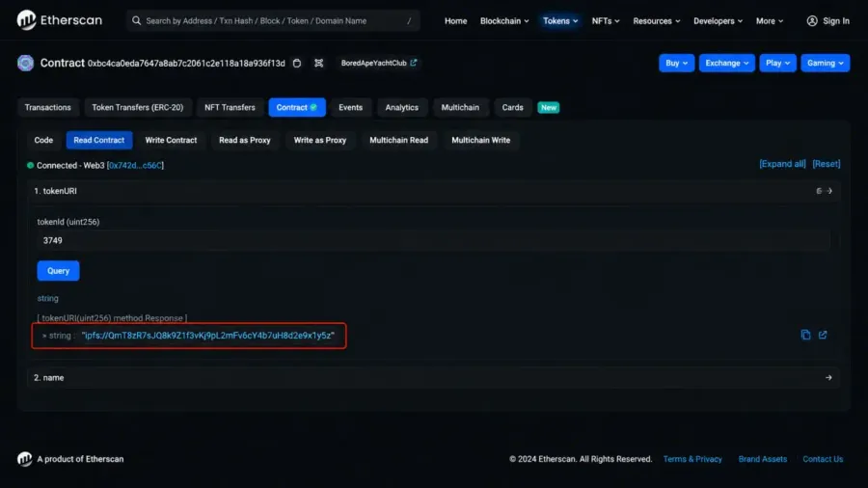Switch to the Cards tab
The width and height of the screenshot is (868, 488).
tap(512, 107)
